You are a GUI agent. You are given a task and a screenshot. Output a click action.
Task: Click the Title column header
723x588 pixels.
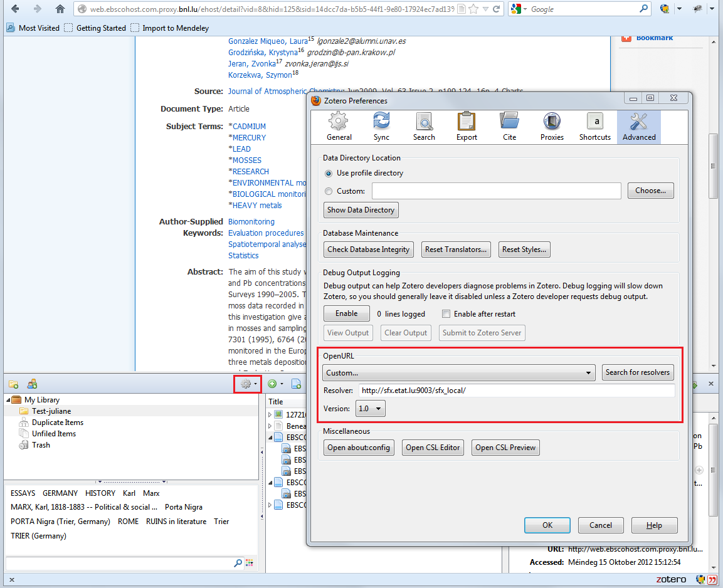276,402
